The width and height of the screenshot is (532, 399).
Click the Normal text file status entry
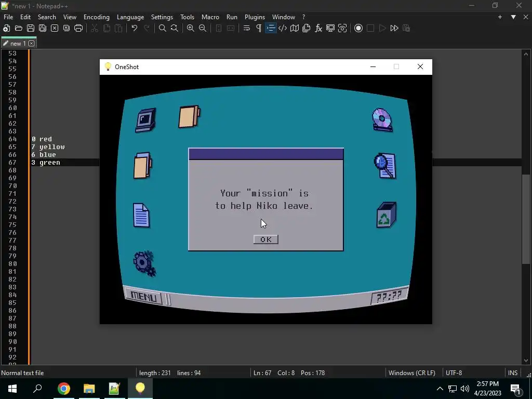[x=22, y=373]
